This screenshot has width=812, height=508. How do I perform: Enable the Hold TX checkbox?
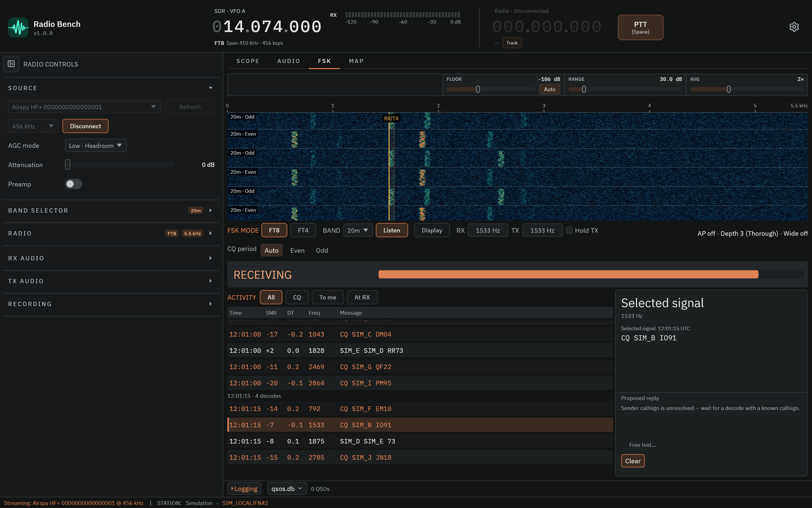tap(569, 230)
